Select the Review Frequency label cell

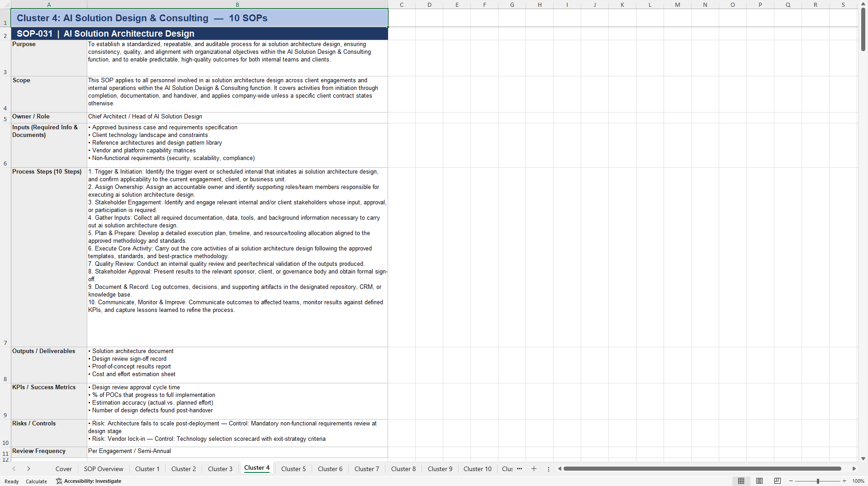[x=49, y=452]
